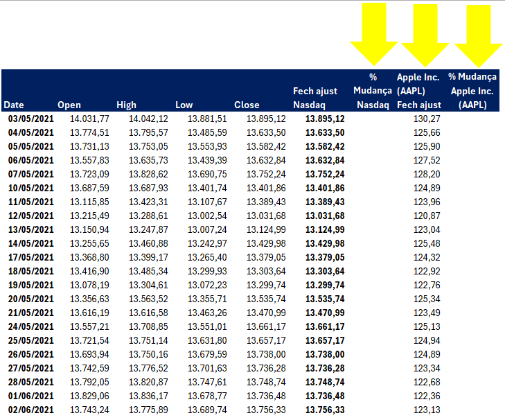The height and width of the screenshot is (420, 505).
Task: Select bold adjusted close 13.756,33
Action: point(325,410)
